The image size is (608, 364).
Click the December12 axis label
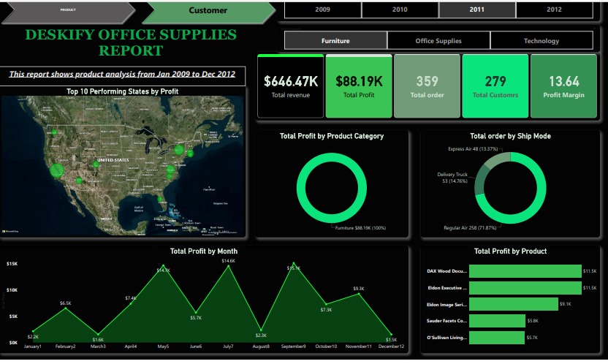[391, 346]
